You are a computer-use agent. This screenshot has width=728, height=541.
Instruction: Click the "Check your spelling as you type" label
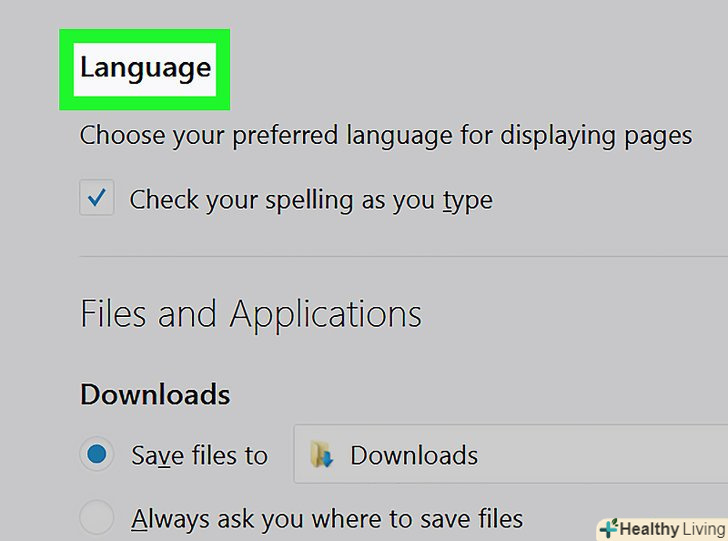point(311,200)
